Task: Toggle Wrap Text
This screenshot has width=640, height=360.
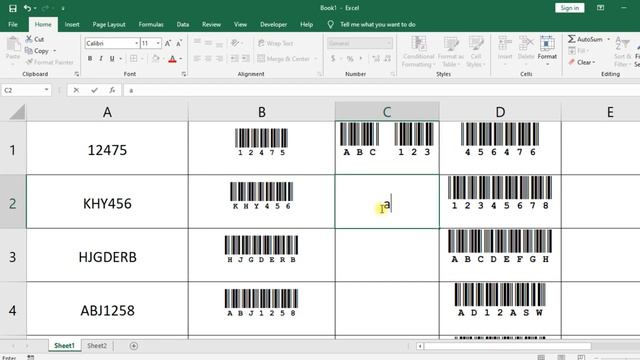Action: (x=276, y=43)
